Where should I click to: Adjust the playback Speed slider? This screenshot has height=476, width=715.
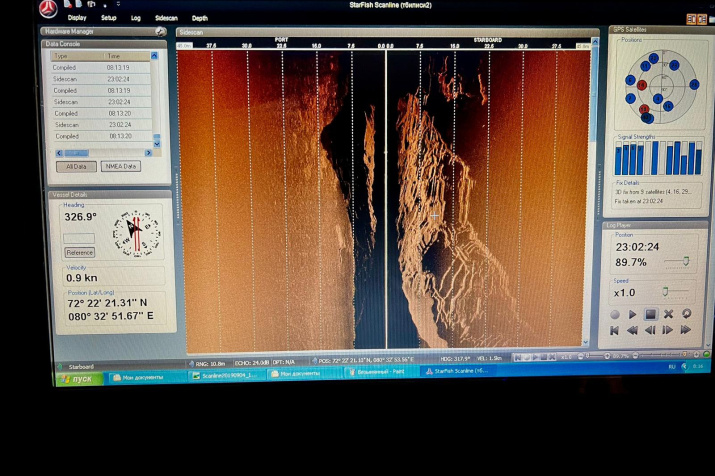663,292
